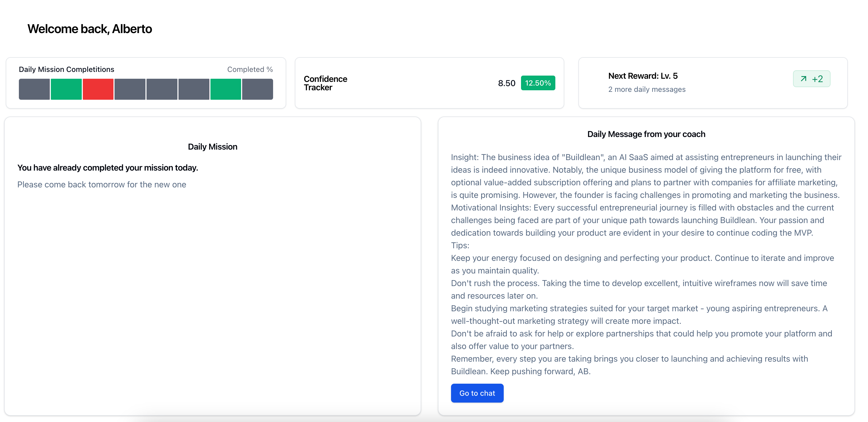The width and height of the screenshot is (868, 422).
Task: Click the Tips: line in coach message
Action: click(460, 245)
